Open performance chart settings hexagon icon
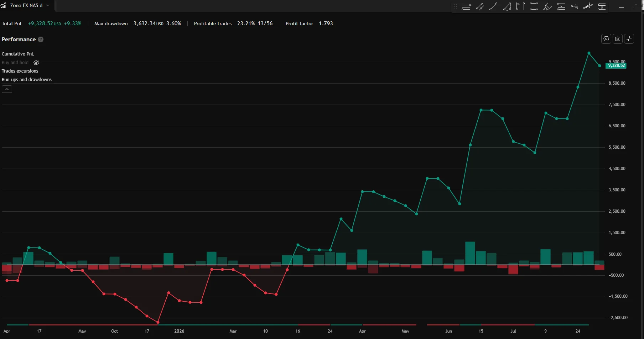The image size is (644, 339). point(606,39)
